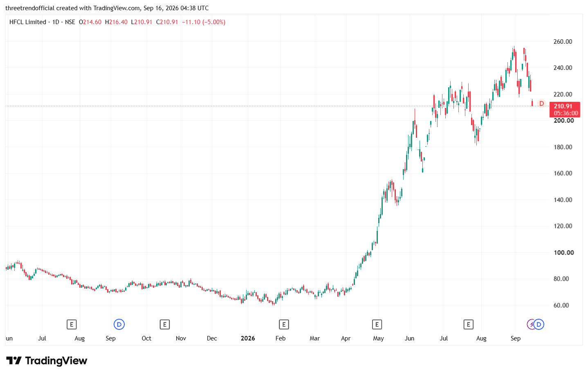
Task: Click the NSE exchange label
Action: (x=70, y=22)
